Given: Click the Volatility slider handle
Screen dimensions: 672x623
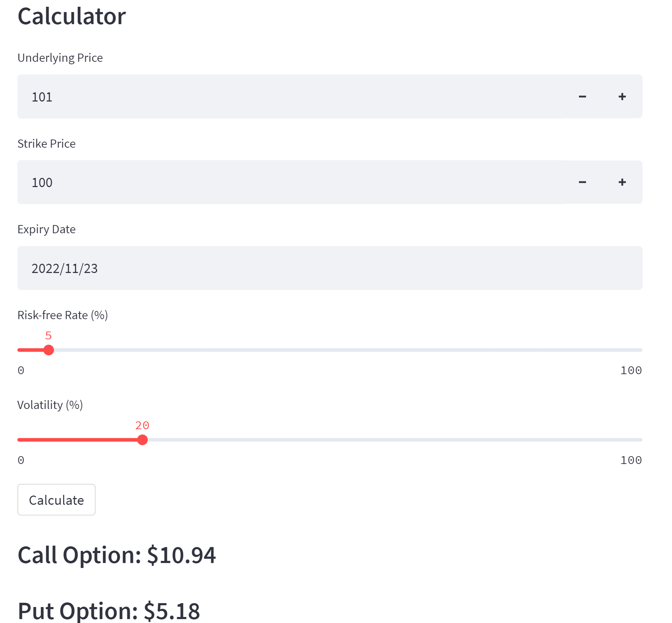Looking at the screenshot, I should click(143, 440).
